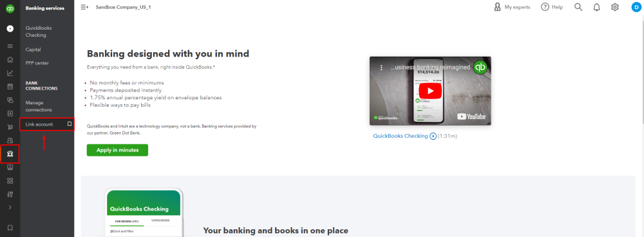Open the notifications bell
Screen dimensions: 644x237
597,7
